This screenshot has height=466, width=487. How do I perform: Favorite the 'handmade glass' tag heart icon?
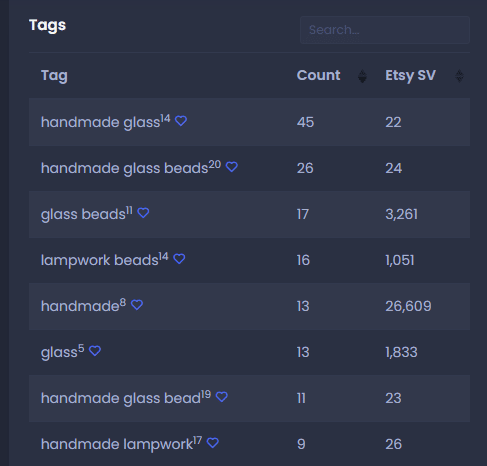coord(181,121)
